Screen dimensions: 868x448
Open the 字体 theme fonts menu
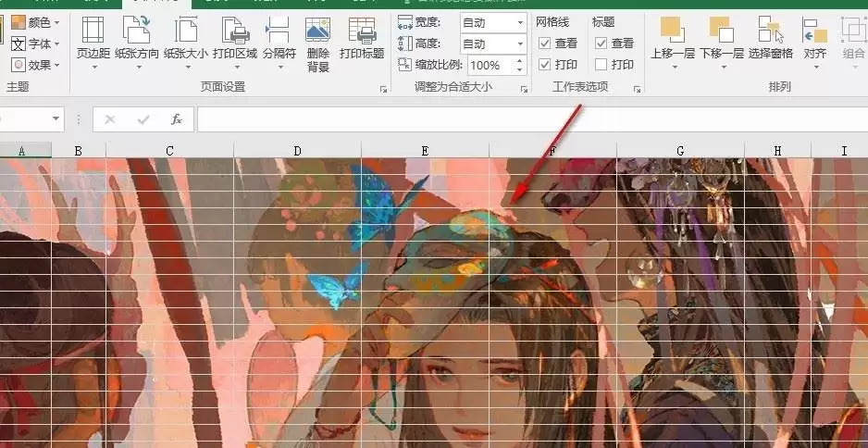(35, 44)
